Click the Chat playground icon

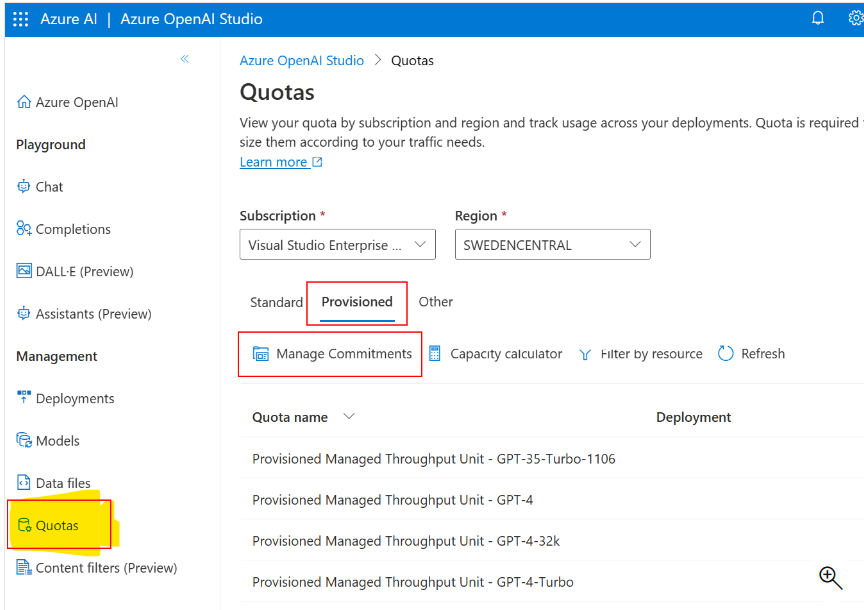click(x=24, y=187)
